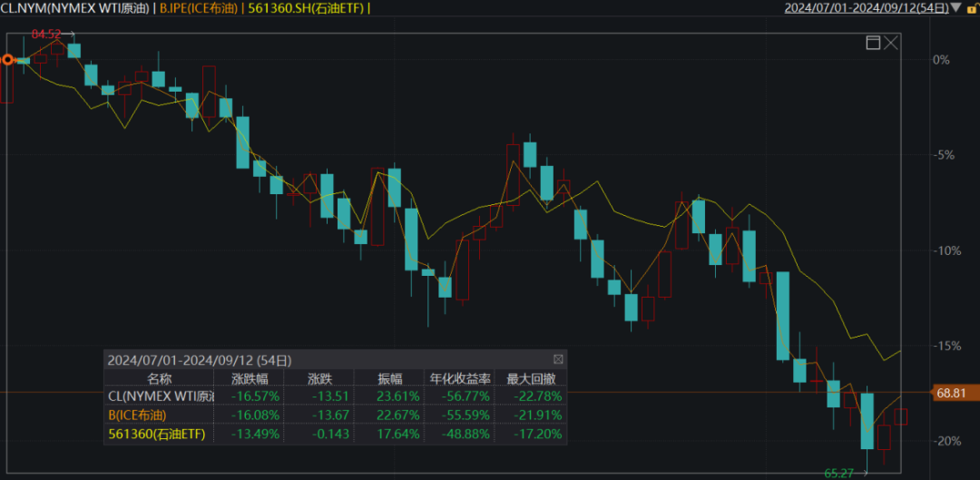Click the -48.88% annualized return cell

(x=467, y=434)
